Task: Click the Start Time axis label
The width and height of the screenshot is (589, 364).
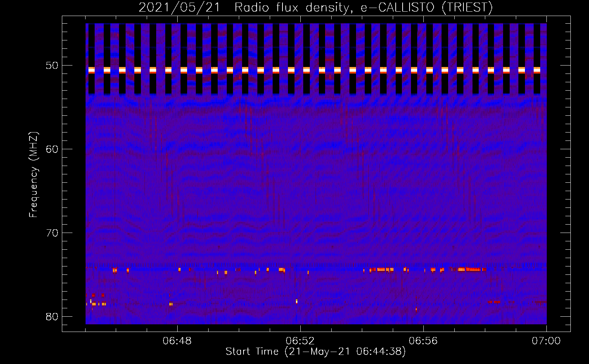Action: pyautogui.click(x=316, y=352)
